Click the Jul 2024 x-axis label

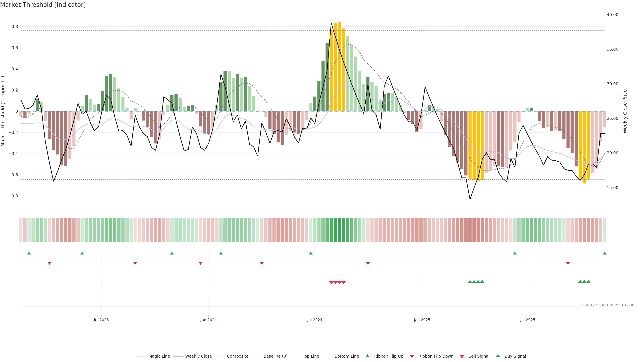tap(314, 320)
